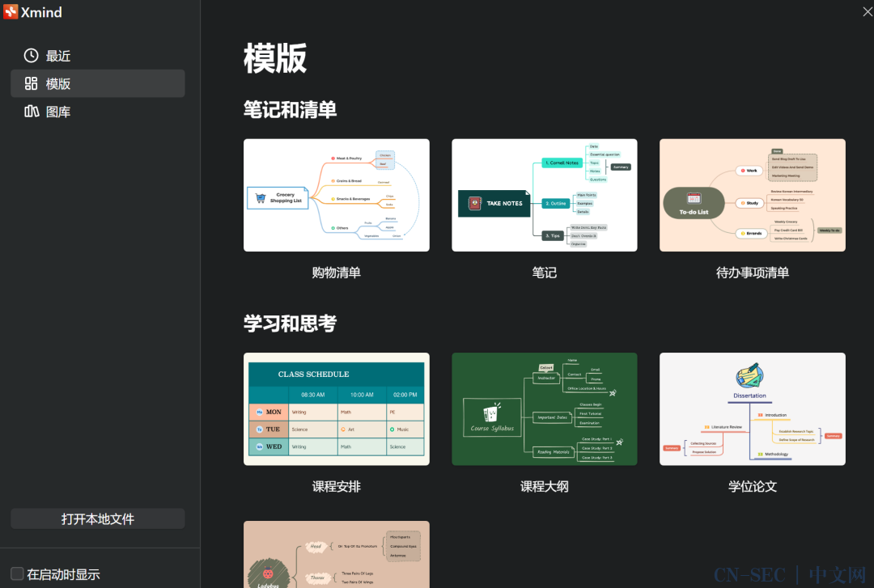The height and width of the screenshot is (588, 874).
Task: Open the Course Syllabus template thumbnail
Action: tap(544, 409)
